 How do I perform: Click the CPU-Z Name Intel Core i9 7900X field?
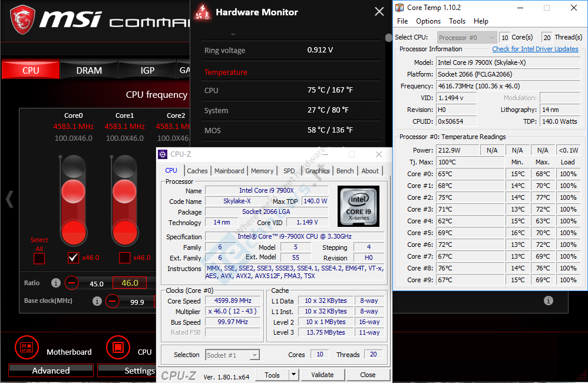pos(267,190)
